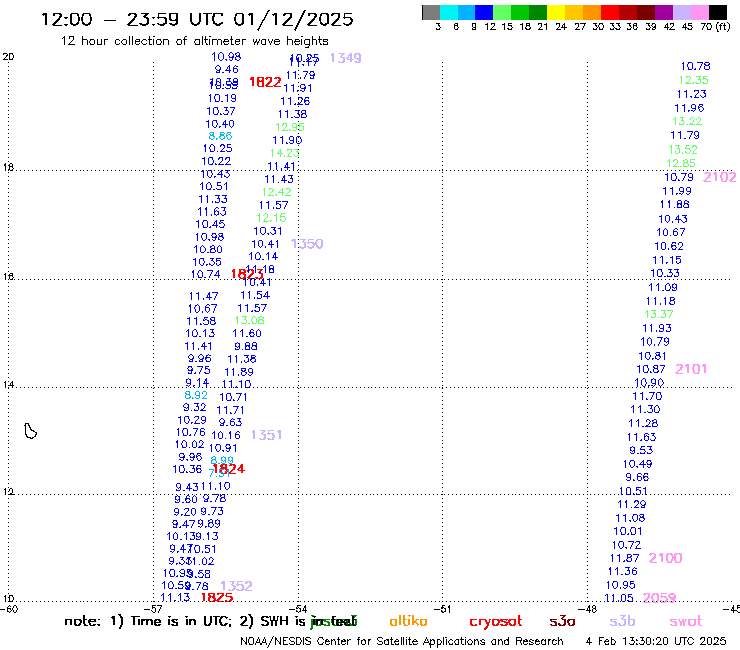Click the gray 3 ft legend swatch
740x650 pixels.
pos(431,12)
